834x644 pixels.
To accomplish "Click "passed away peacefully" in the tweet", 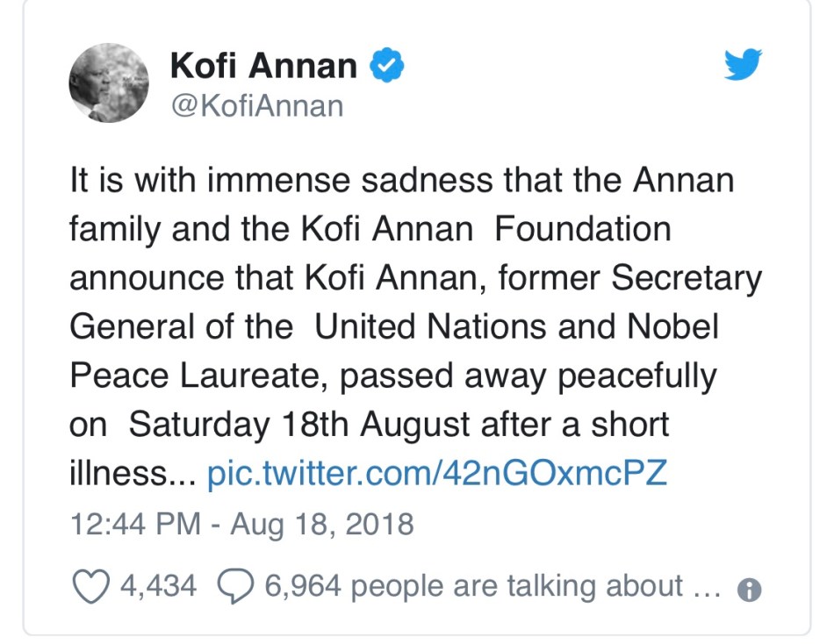I will click(527, 376).
